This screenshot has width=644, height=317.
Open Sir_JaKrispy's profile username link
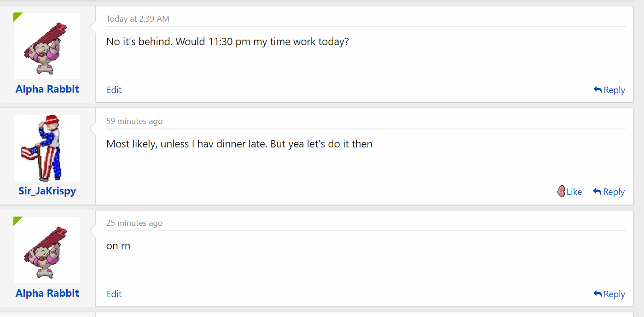47,191
